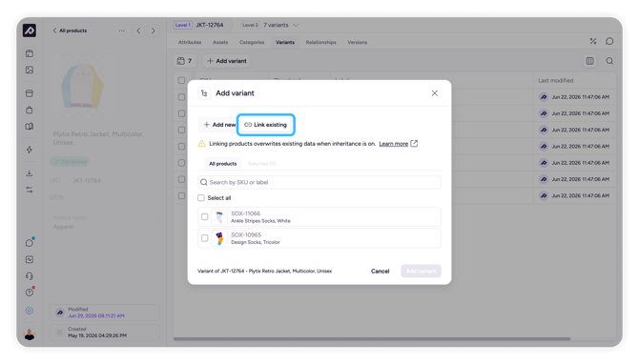
Task: Open the three-dot options menu beside All products
Action: (x=122, y=30)
